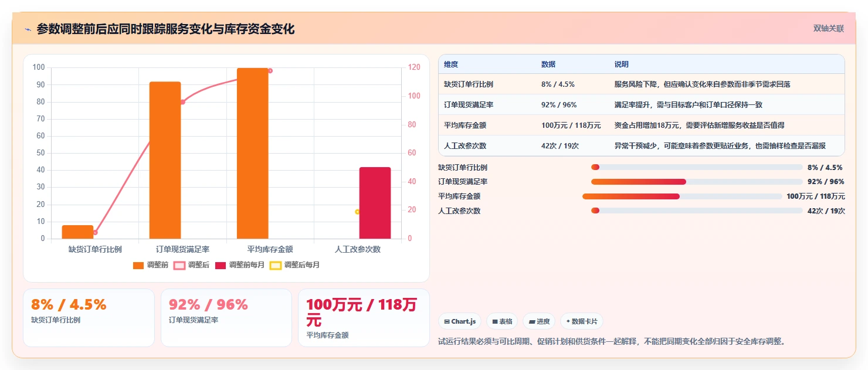
Task: Click the 92% / 96% progress value
Action: click(826, 182)
